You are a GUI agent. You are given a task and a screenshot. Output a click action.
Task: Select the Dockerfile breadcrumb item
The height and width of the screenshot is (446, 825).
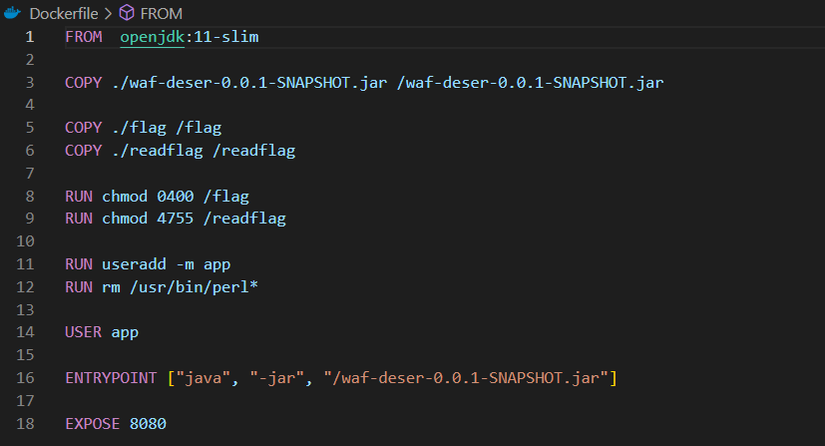[x=64, y=14]
